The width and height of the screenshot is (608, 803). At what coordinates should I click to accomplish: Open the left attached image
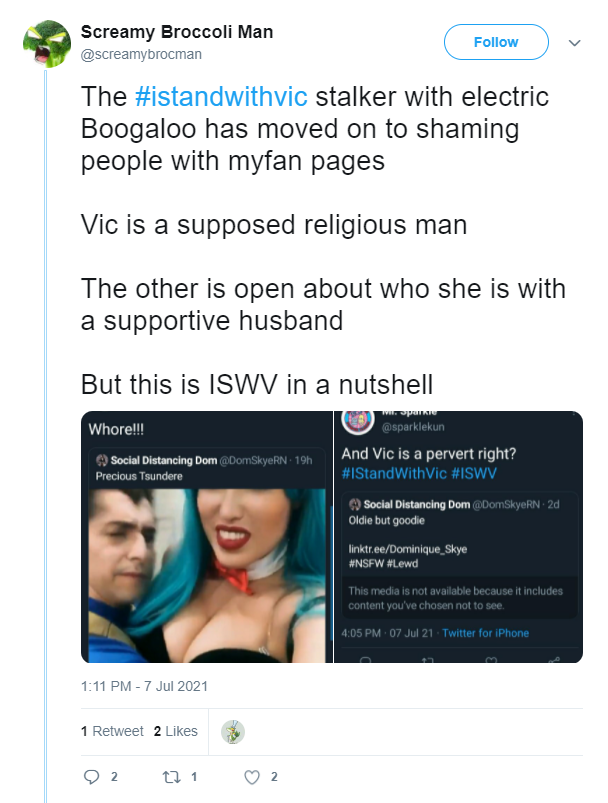pos(207,537)
